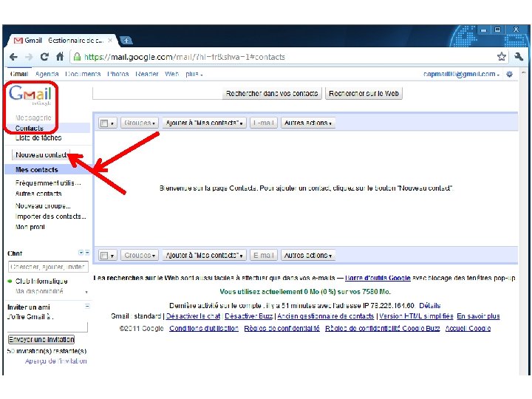
Task: Click 'Désactiver Buzz' link
Action: pos(249,316)
